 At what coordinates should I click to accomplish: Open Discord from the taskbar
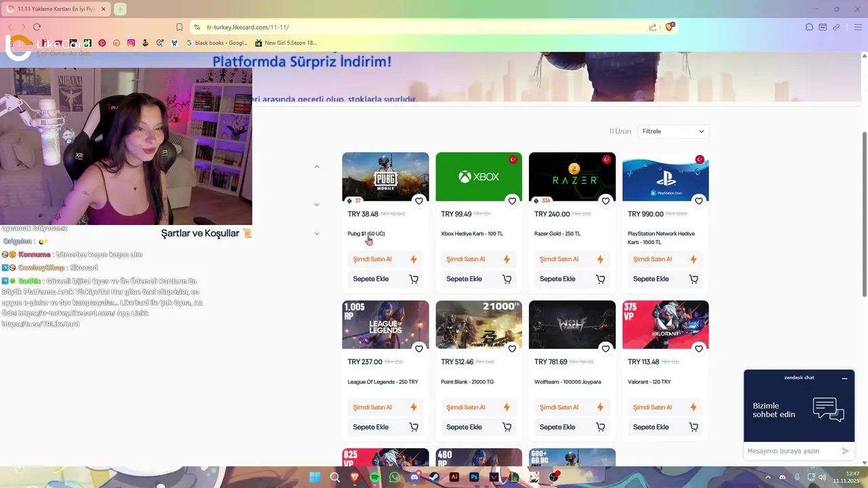tap(414, 477)
